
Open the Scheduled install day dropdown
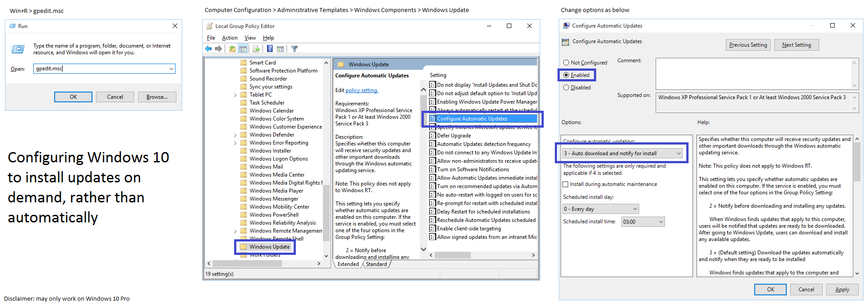point(601,209)
